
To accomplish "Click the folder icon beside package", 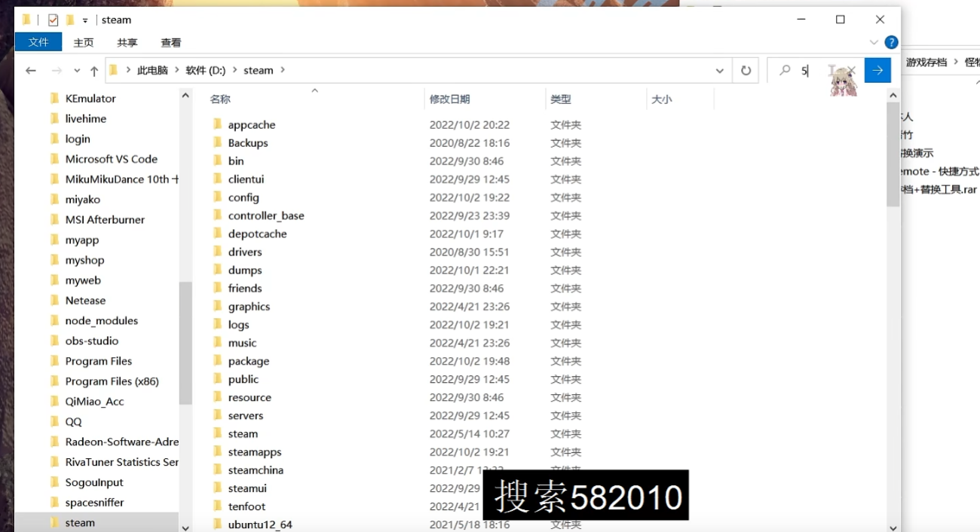I will pos(217,361).
